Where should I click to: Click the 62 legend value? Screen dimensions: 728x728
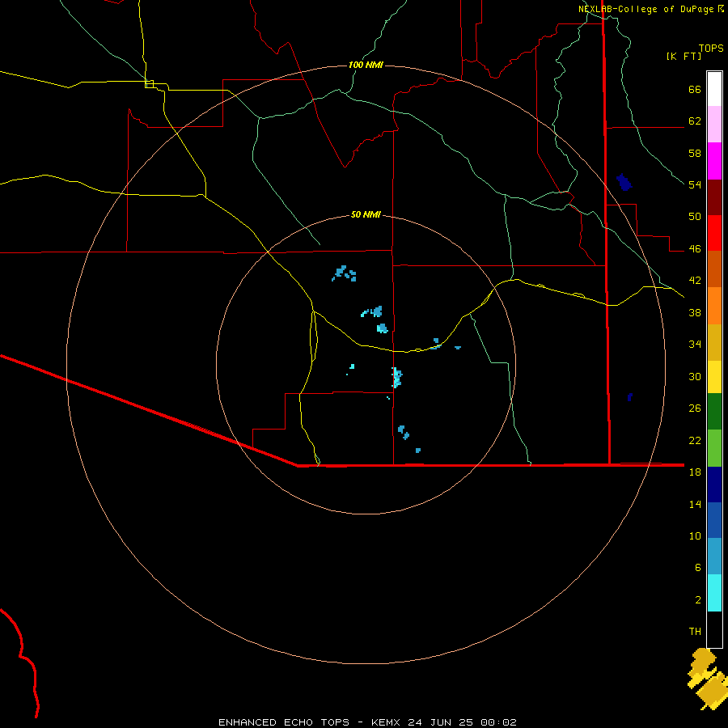695,121
